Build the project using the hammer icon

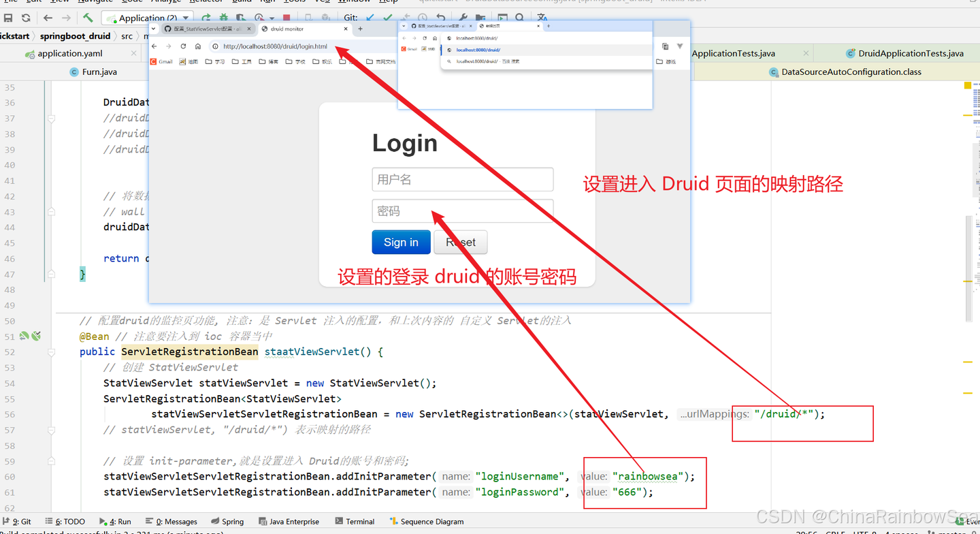[x=87, y=17]
